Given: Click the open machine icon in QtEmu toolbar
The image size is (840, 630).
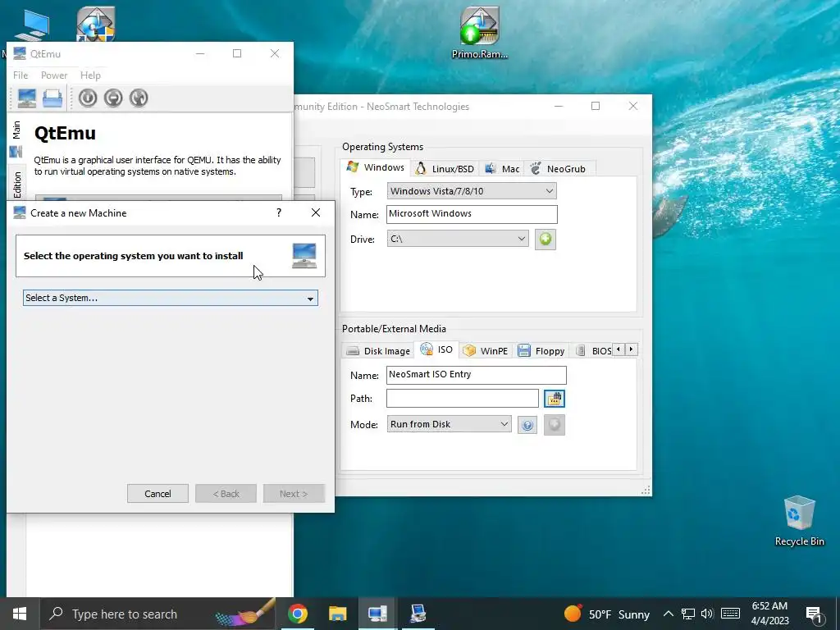Looking at the screenshot, I should (x=52, y=98).
